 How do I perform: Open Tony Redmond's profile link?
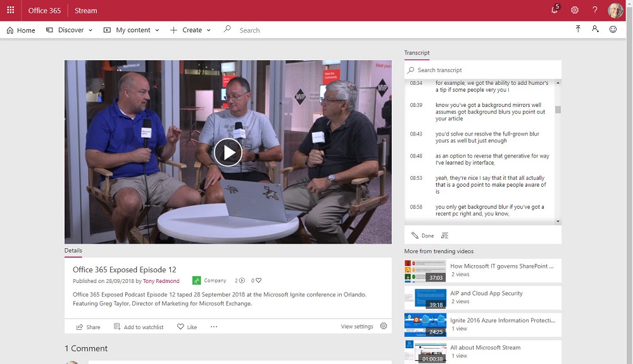tap(161, 281)
